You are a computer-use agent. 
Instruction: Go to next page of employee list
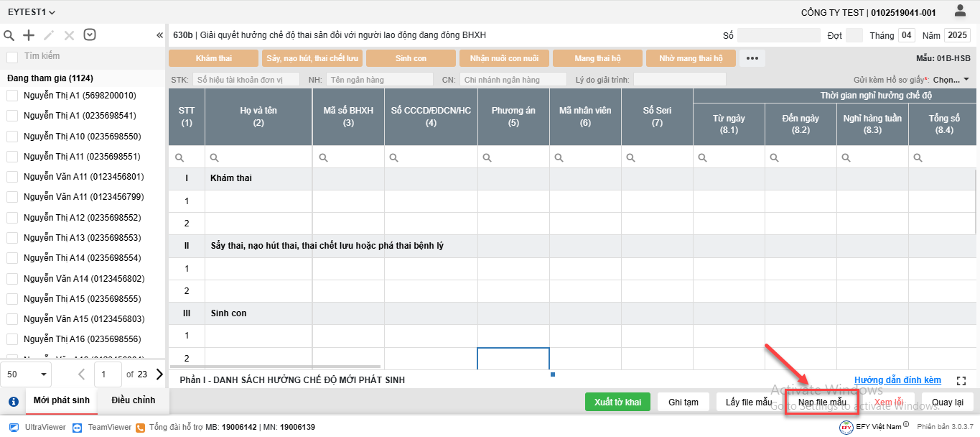tap(159, 374)
